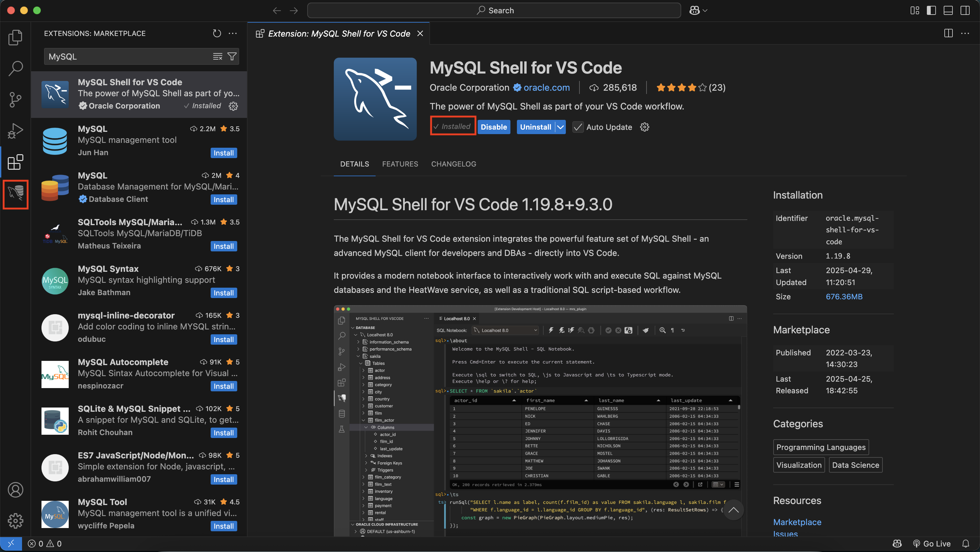
Task: Open the extensions panel more actions menu
Action: pos(233,33)
